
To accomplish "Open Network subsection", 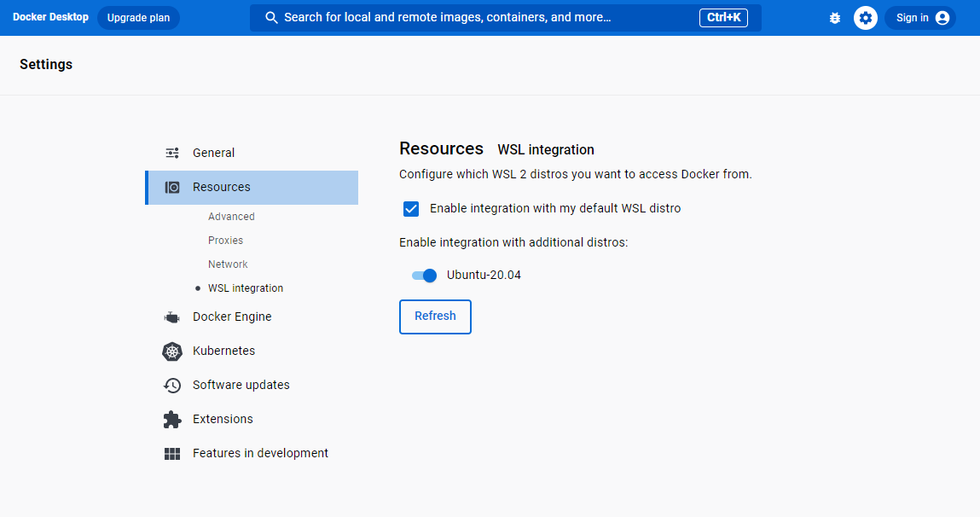I will click(x=228, y=264).
